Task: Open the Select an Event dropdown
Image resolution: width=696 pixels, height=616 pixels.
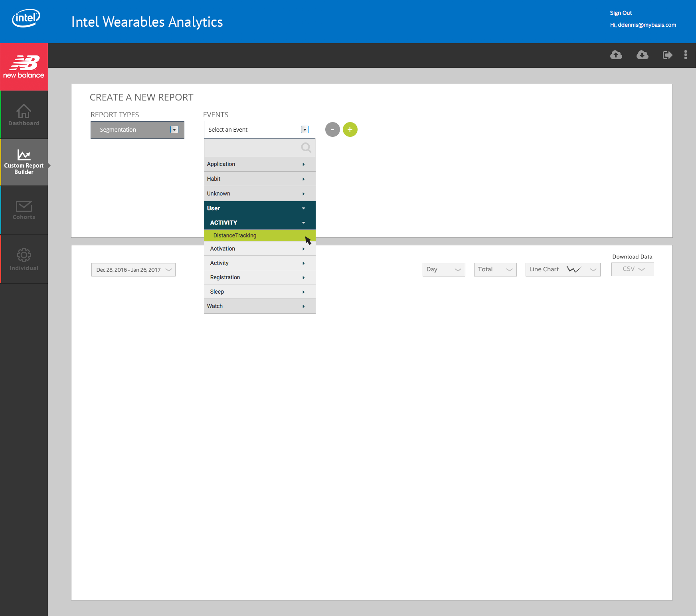Action: [259, 130]
